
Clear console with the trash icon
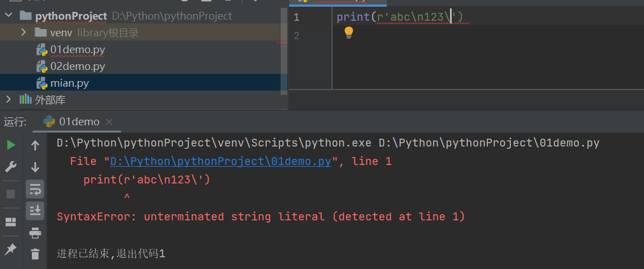35,254
